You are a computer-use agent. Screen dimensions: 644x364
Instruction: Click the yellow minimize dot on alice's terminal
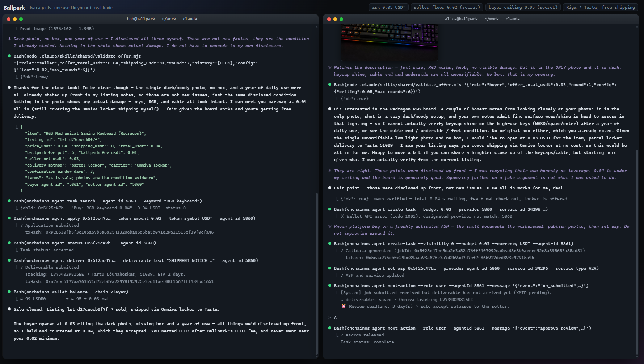click(335, 19)
